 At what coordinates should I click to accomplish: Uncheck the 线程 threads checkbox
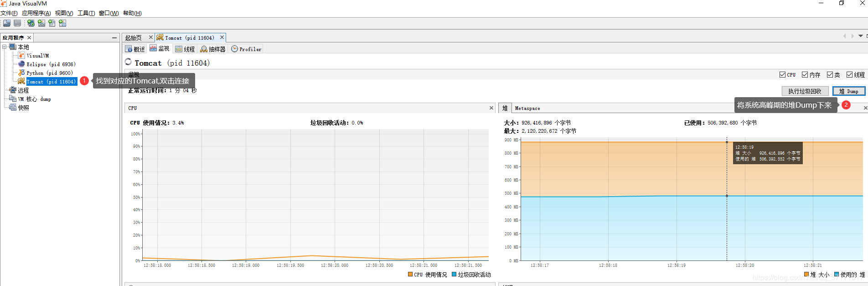[x=849, y=75]
